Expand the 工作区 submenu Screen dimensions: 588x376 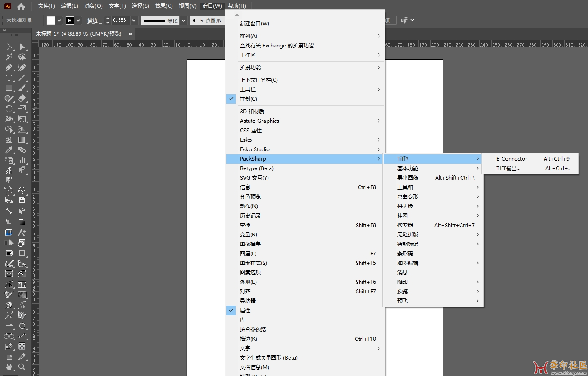305,55
